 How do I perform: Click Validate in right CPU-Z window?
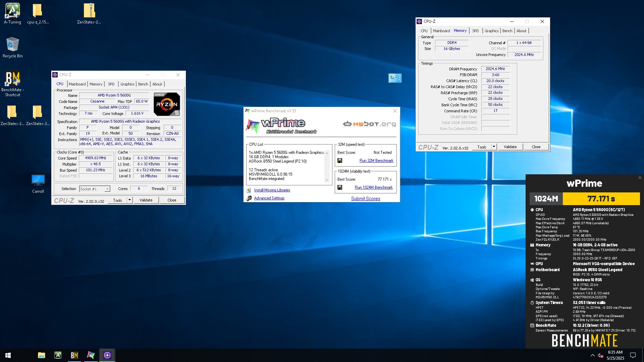pos(510,147)
